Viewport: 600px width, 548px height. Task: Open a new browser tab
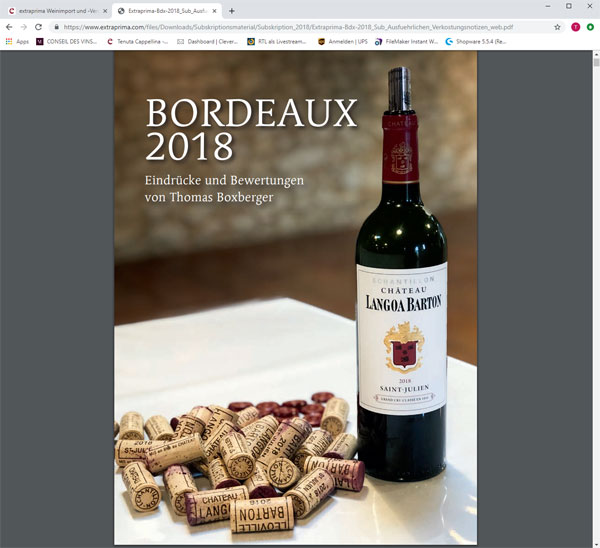point(232,11)
